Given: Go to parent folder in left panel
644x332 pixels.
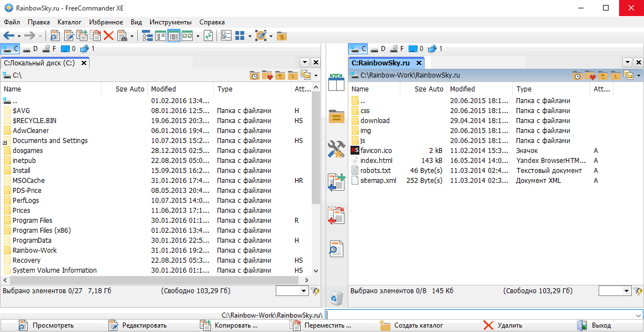Looking at the screenshot, I should (x=280, y=75).
